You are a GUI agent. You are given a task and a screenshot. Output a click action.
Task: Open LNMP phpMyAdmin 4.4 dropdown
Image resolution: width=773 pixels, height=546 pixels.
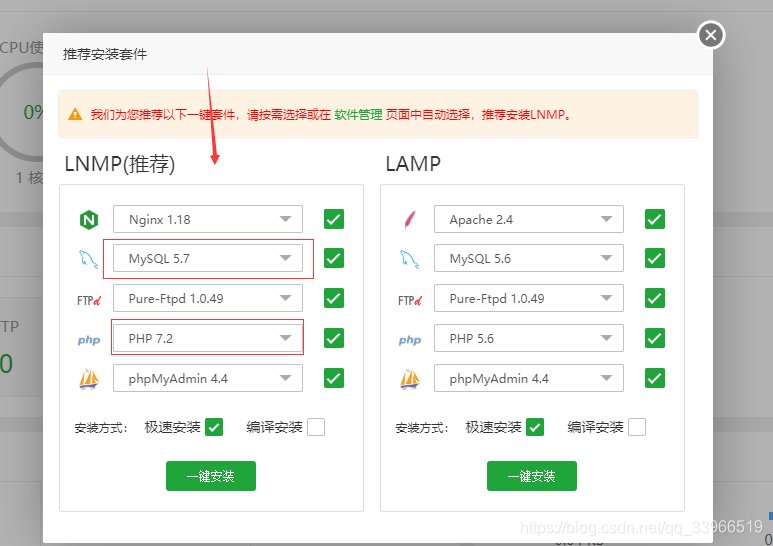click(x=208, y=378)
